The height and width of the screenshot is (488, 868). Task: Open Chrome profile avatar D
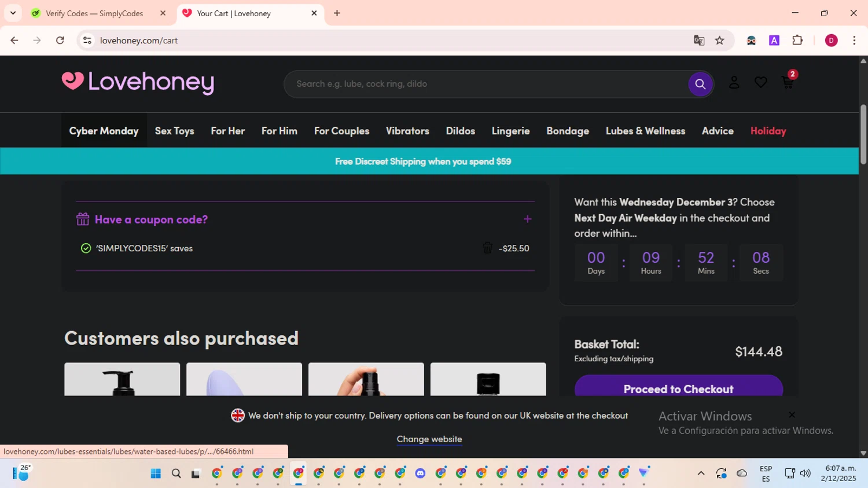tap(831, 40)
